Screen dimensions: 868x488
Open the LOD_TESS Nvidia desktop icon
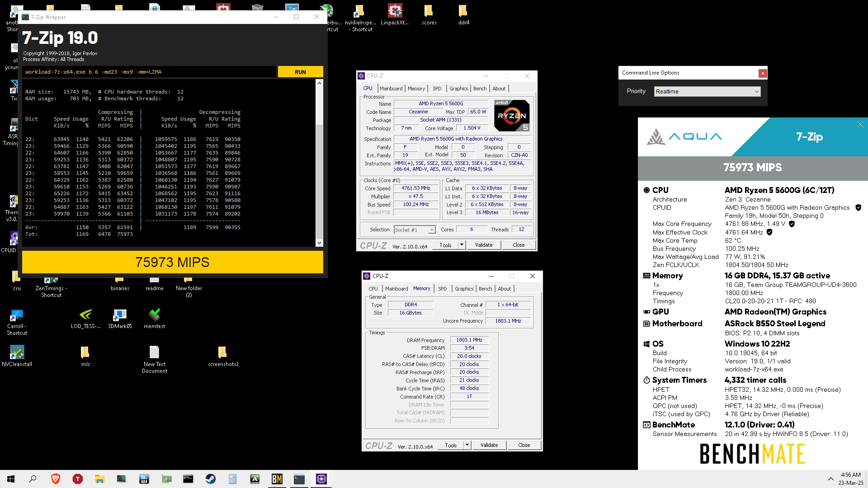click(85, 318)
